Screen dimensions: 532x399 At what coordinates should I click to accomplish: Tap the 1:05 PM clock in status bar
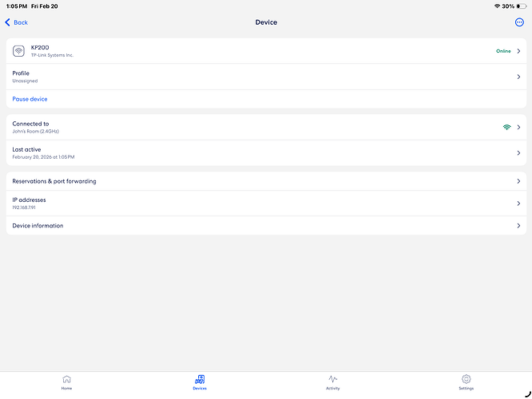(17, 6)
